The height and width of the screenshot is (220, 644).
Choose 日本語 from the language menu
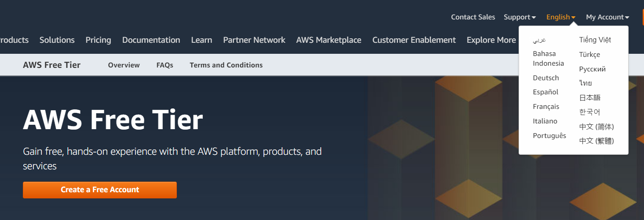(590, 98)
